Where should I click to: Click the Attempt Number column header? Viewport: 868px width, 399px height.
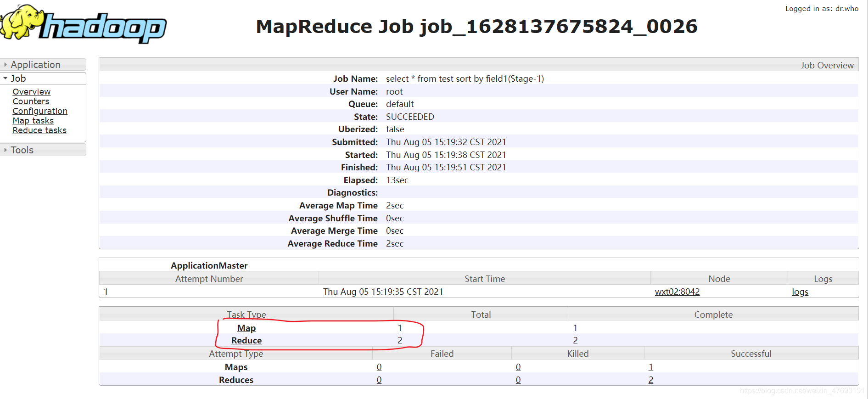point(209,279)
